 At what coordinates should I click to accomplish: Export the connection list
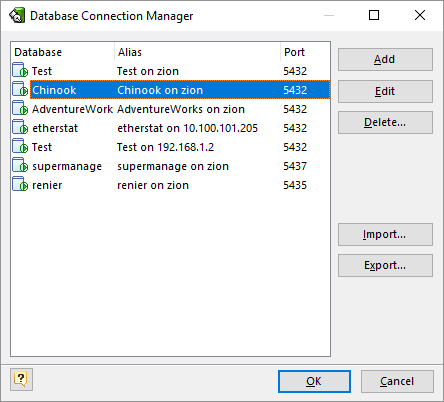click(385, 265)
